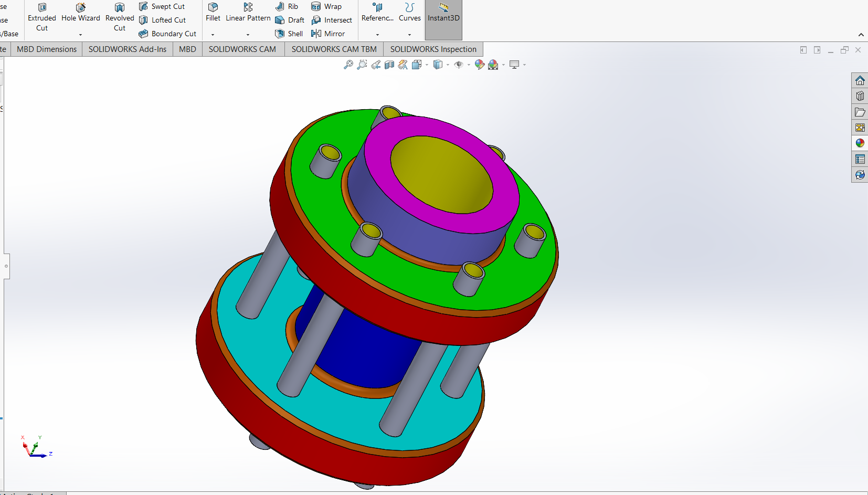Screen dimensions: 868x495
Task: Expand the Curves dropdown arrow
Action: [x=409, y=35]
